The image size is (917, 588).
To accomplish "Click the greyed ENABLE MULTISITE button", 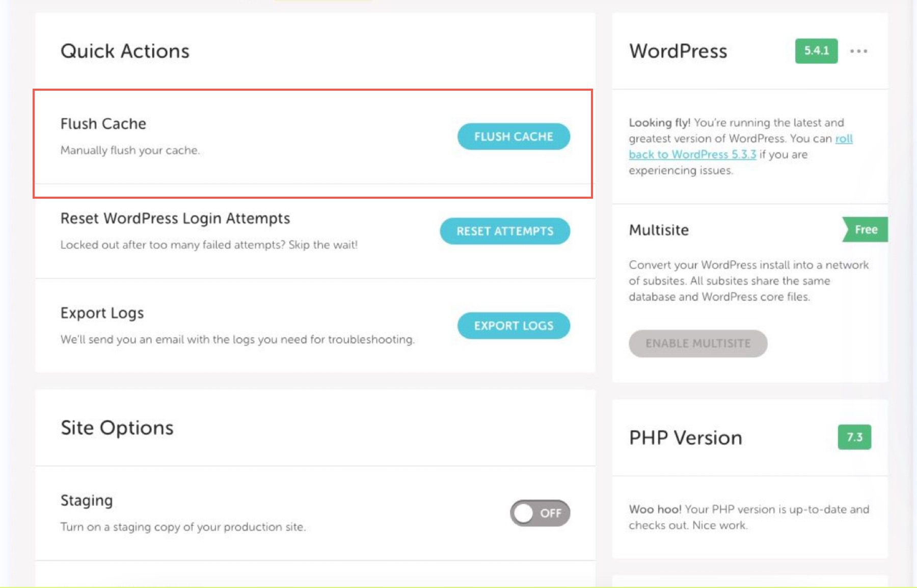I will [697, 343].
